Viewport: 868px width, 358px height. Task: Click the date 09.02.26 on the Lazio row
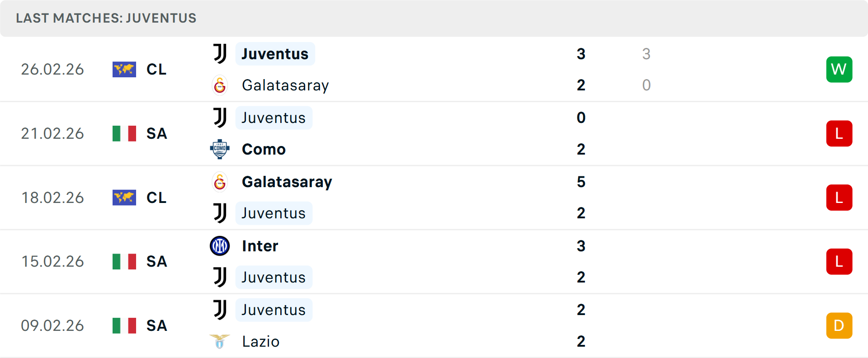tap(52, 325)
